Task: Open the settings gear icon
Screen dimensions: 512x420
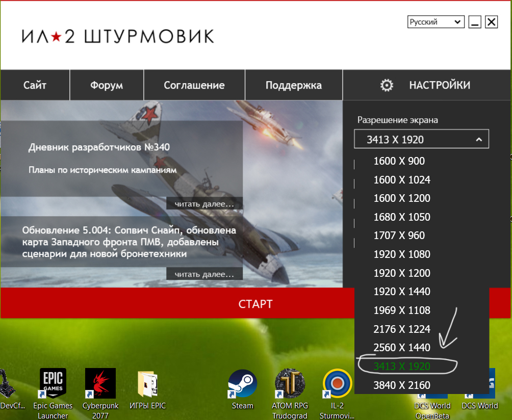Action: click(387, 85)
